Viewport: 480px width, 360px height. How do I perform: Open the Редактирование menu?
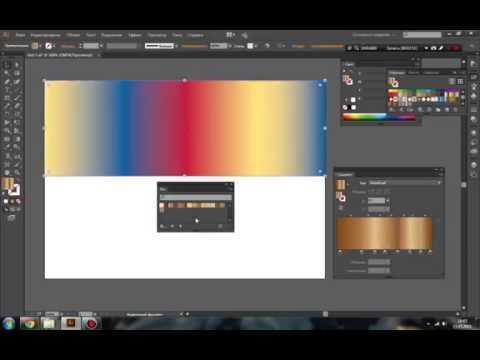45,35
